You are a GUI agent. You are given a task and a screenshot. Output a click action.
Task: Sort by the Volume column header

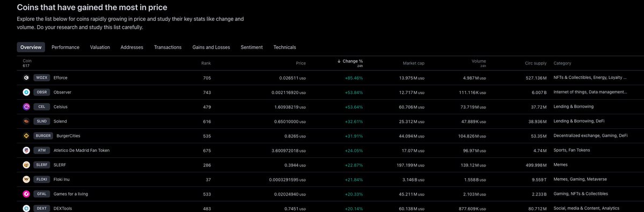click(479, 61)
